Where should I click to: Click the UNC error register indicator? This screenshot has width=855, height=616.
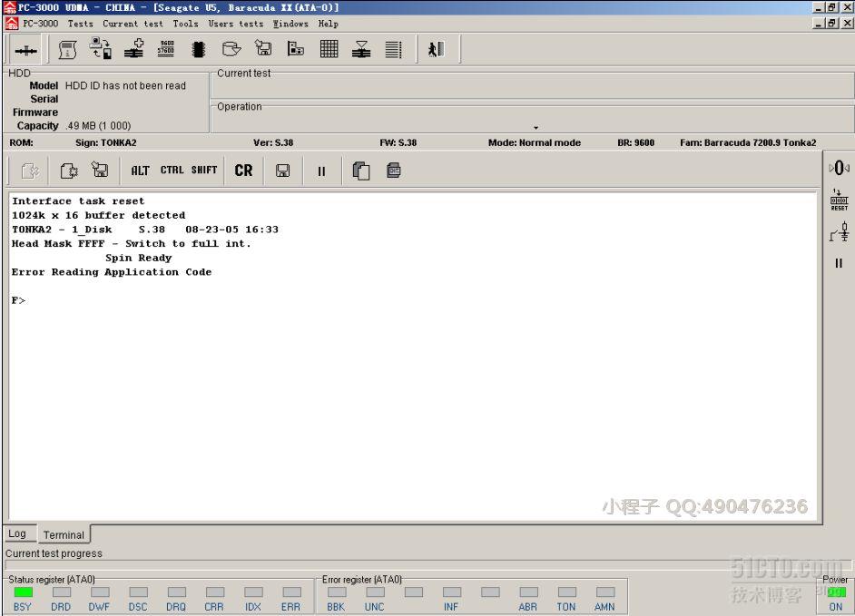375,592
